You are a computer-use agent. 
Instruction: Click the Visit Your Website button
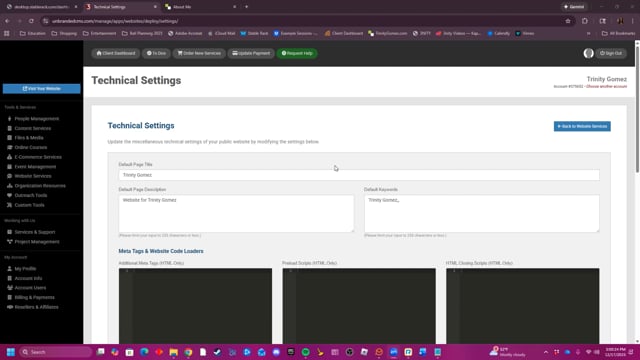(42, 89)
